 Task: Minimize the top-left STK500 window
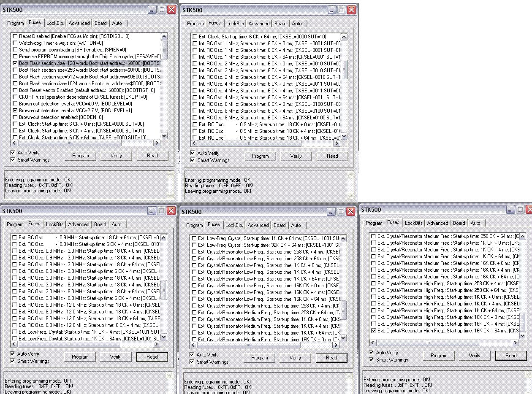[152, 9]
